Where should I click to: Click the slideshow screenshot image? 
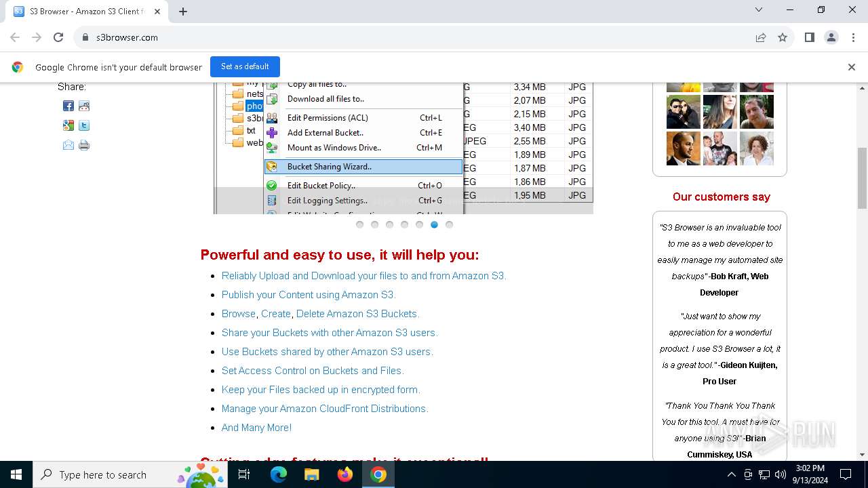(x=403, y=148)
